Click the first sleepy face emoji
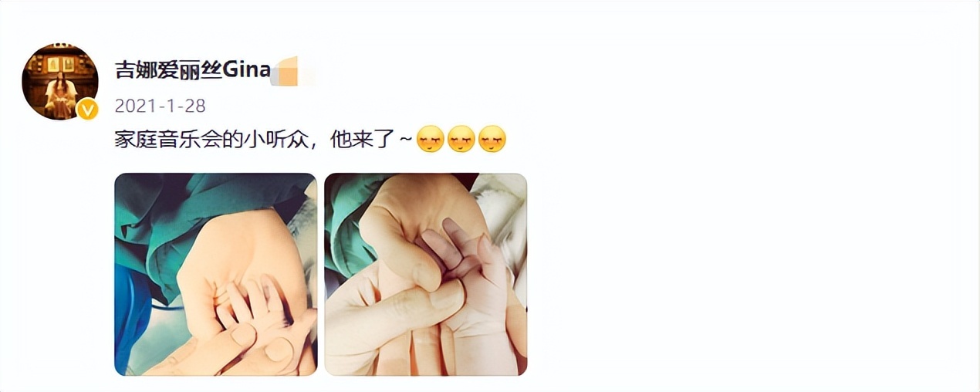 430,140
